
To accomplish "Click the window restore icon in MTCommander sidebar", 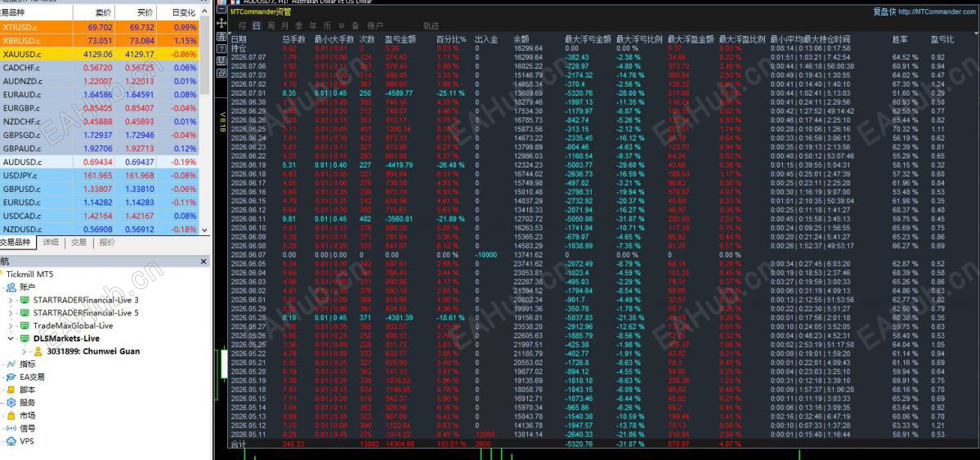I will click(x=222, y=73).
